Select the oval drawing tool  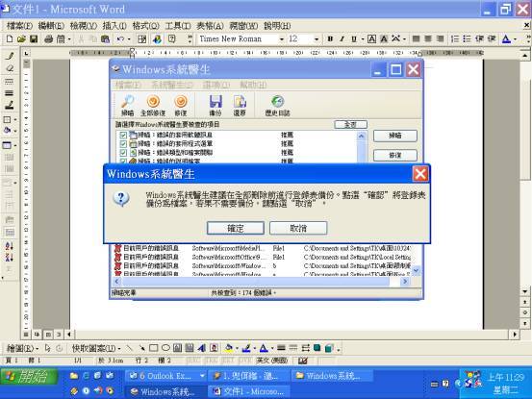click(165, 348)
